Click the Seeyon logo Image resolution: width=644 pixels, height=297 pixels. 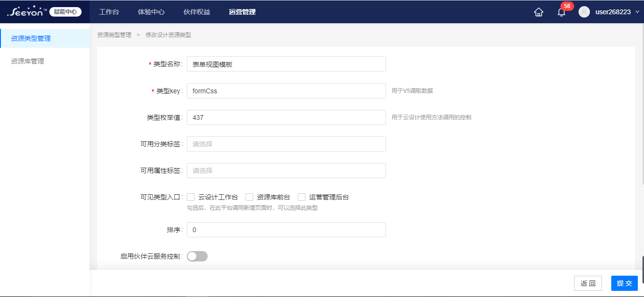point(27,11)
